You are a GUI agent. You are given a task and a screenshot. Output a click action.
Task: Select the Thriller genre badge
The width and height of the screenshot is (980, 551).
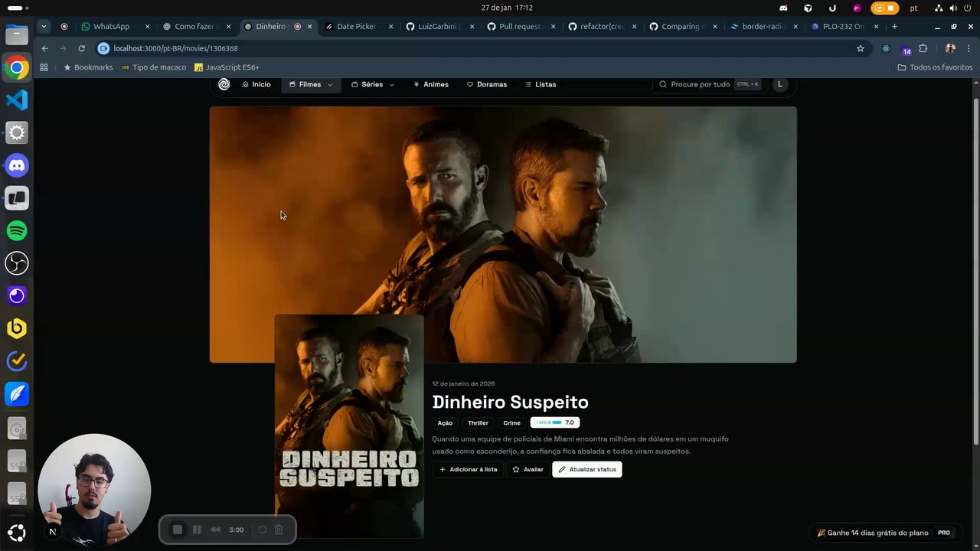(478, 422)
